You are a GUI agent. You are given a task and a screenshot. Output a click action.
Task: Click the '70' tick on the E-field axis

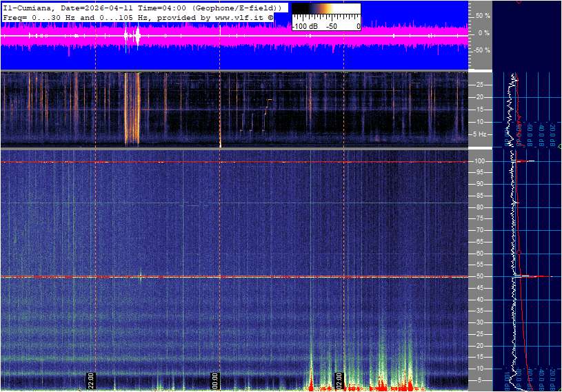pos(479,230)
